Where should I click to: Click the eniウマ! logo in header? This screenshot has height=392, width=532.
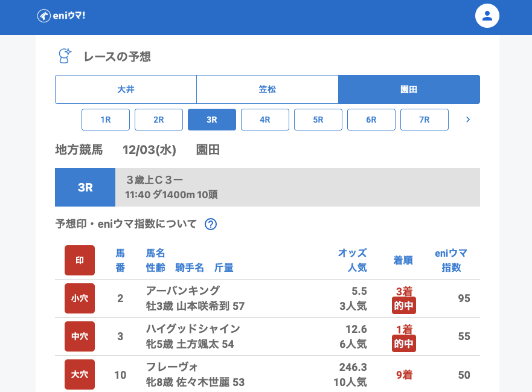coord(61,16)
